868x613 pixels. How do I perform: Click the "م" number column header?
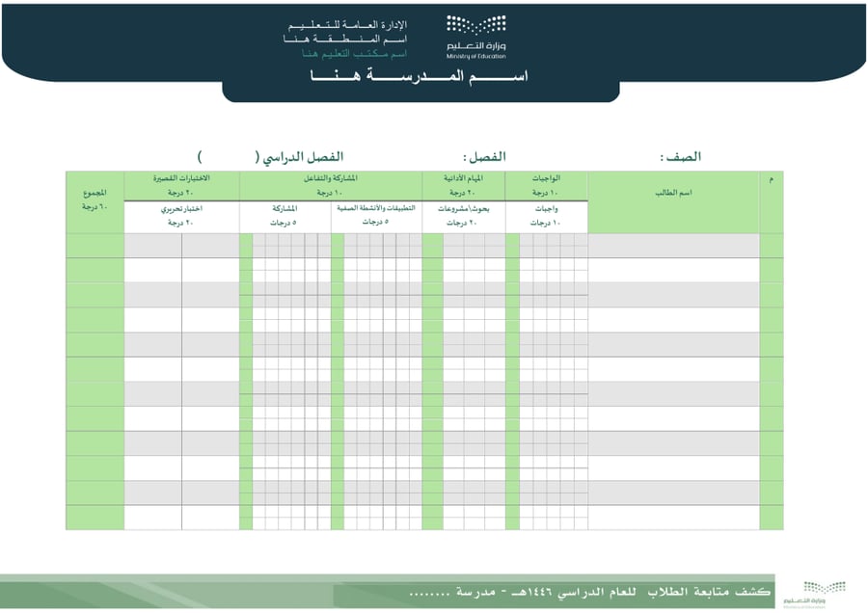(x=772, y=202)
